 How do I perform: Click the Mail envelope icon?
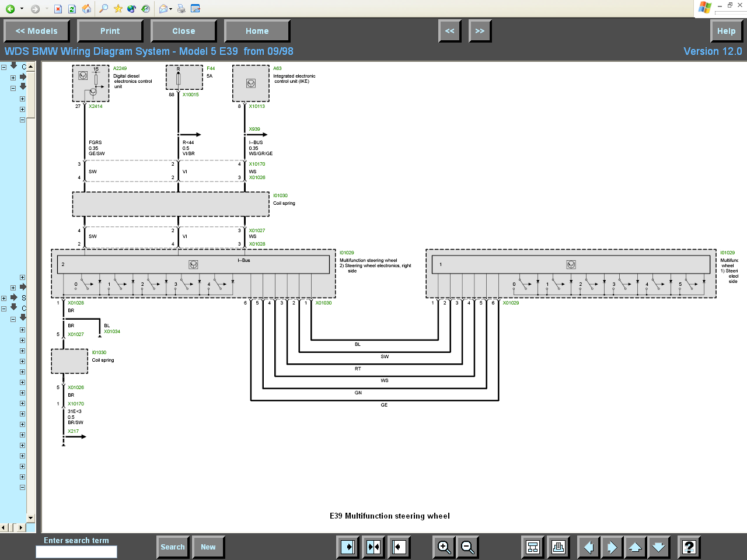pyautogui.click(x=163, y=8)
